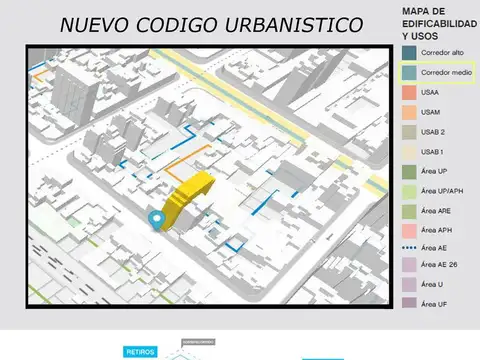Select the USAM legend label
The height and width of the screenshot is (360, 480).
click(x=430, y=112)
